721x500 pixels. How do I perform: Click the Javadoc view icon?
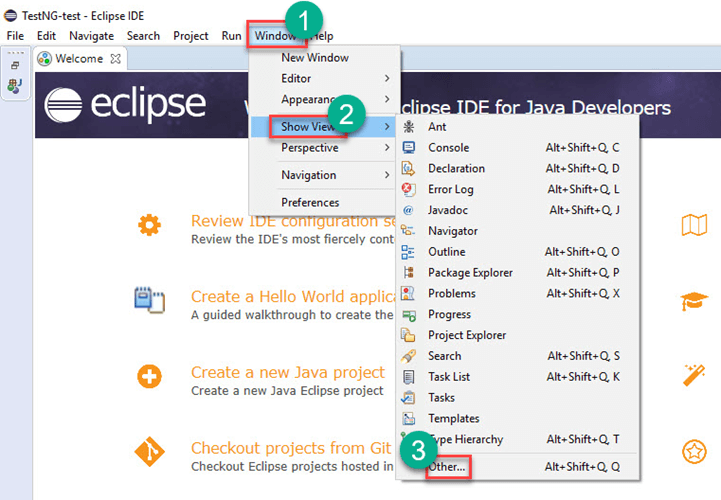pyautogui.click(x=408, y=210)
